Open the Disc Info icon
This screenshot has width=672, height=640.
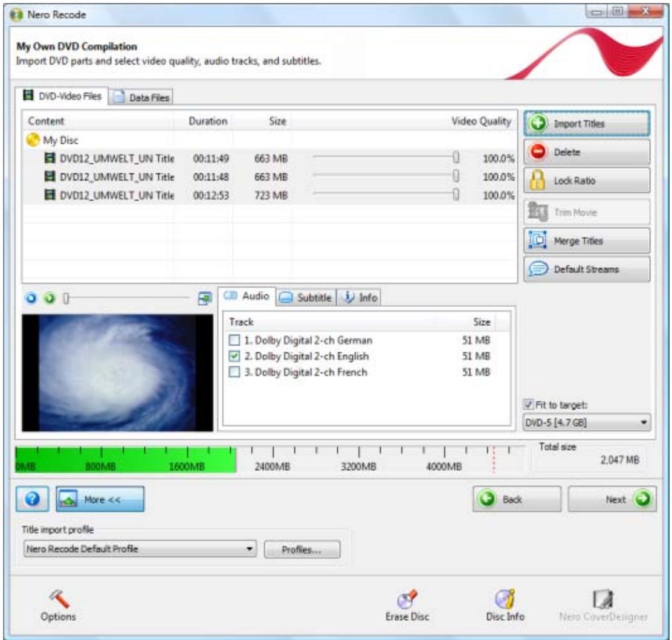(x=505, y=606)
